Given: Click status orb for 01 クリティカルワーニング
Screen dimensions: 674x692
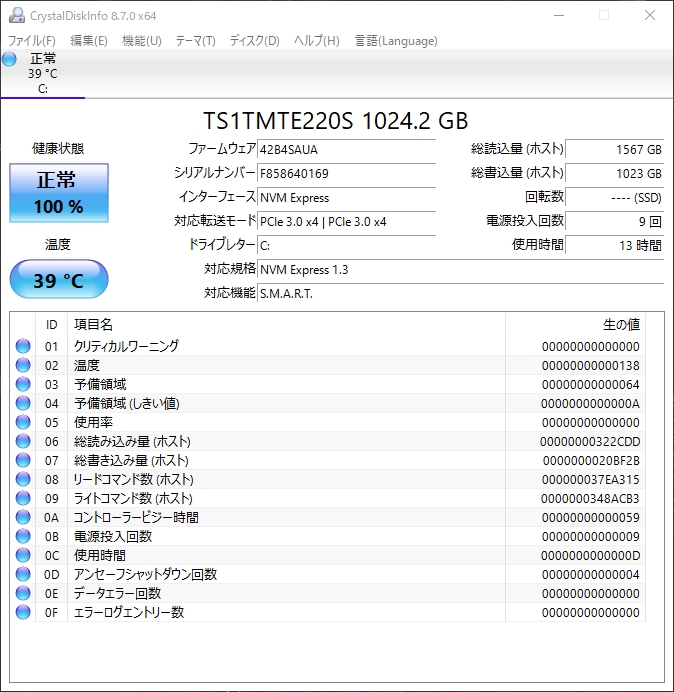Looking at the screenshot, I should pyautogui.click(x=23, y=346).
